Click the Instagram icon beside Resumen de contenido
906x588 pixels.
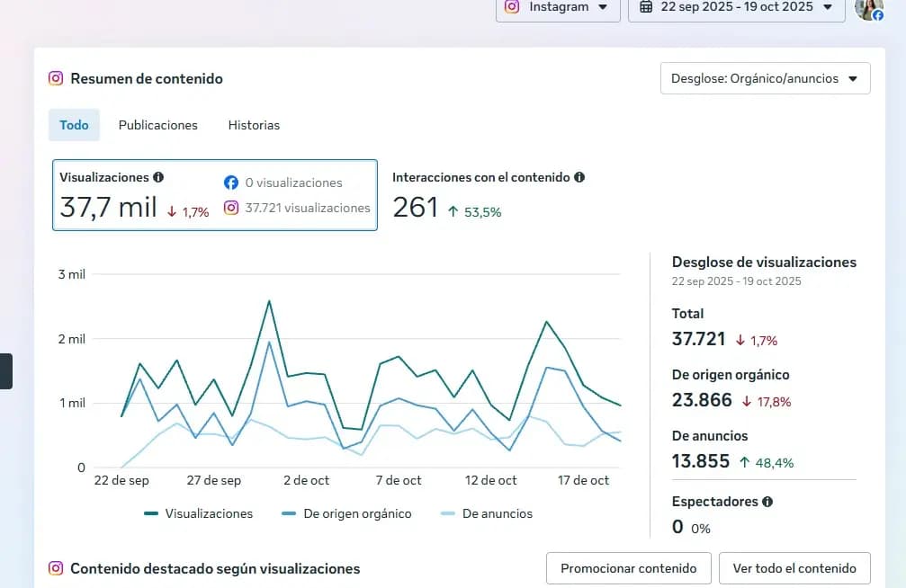pyautogui.click(x=56, y=78)
